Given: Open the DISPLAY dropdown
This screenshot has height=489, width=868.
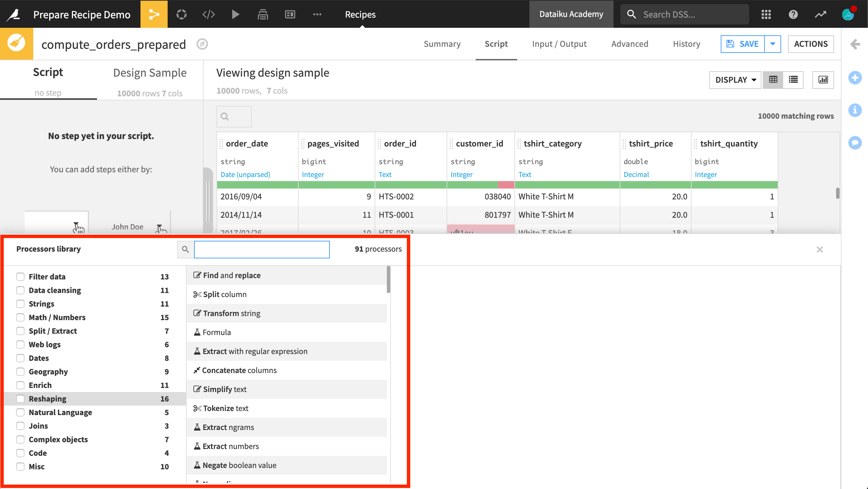Looking at the screenshot, I should tap(735, 80).
